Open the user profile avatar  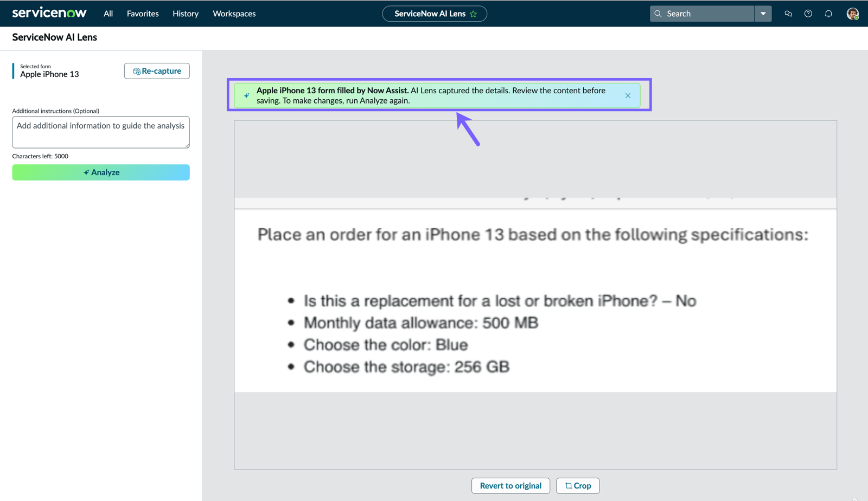[852, 14]
